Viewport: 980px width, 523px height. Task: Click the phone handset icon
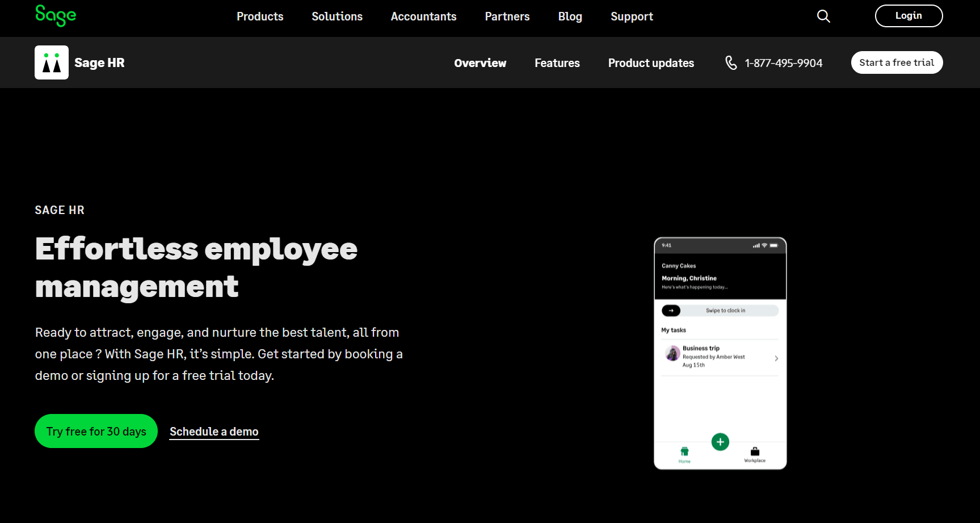(x=731, y=63)
